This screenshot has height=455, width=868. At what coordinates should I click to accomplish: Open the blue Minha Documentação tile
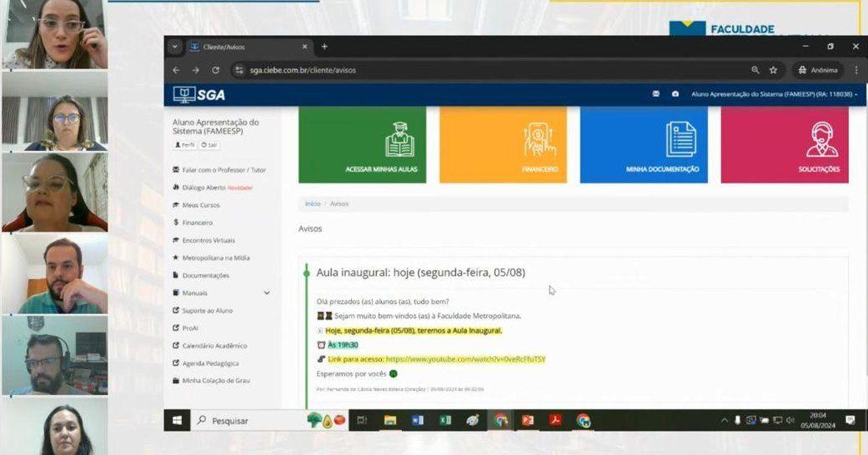pos(644,144)
